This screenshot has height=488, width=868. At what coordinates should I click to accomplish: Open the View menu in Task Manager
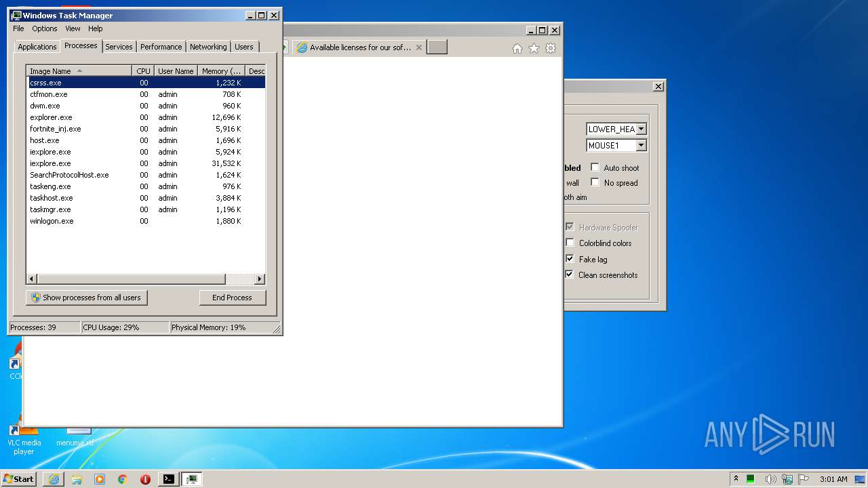(73, 28)
